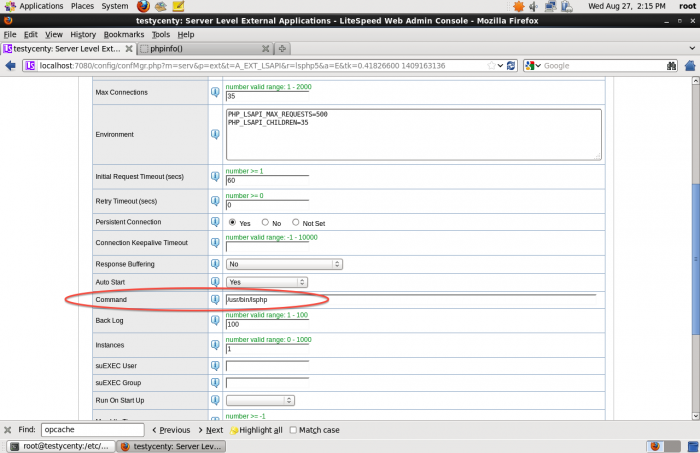
Task: Click the suEXEC Group help icon
Action: click(x=215, y=382)
